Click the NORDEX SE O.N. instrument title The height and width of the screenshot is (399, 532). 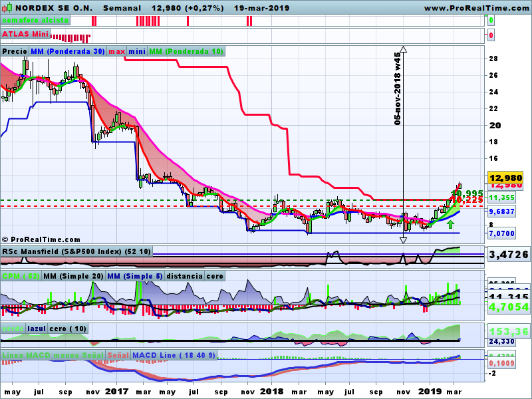pyautogui.click(x=54, y=8)
